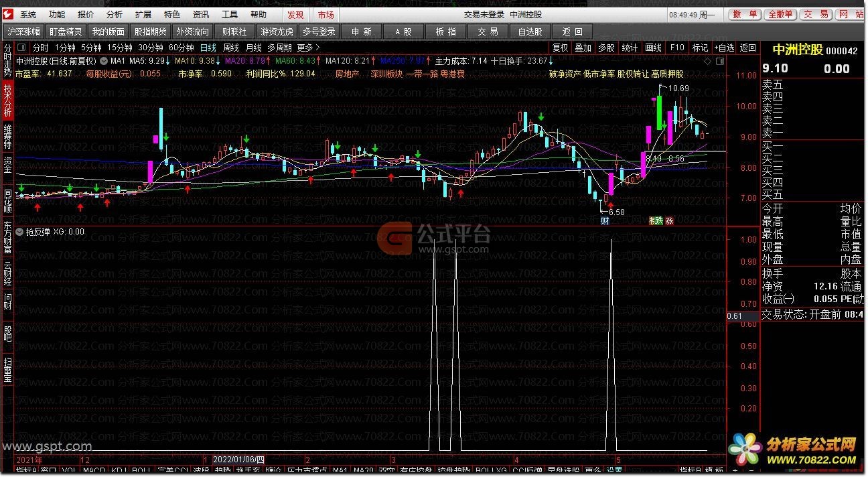Open 财联社 from the toolbar

(x=234, y=31)
